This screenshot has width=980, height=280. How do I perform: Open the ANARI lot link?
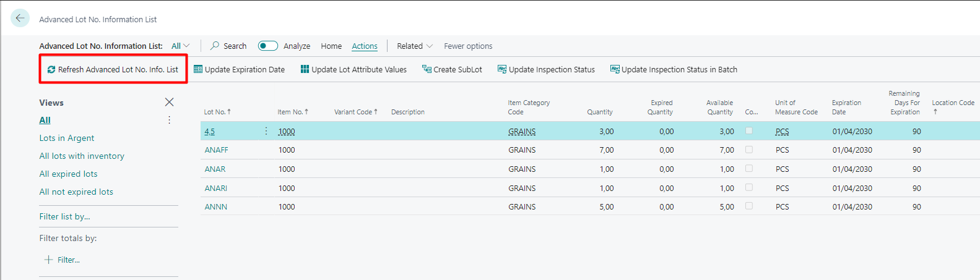coord(216,188)
